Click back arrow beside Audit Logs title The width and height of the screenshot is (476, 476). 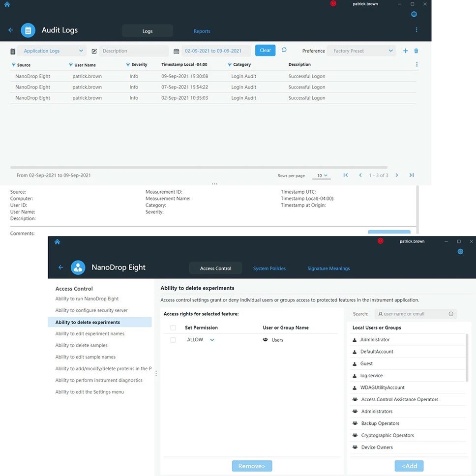11,30
